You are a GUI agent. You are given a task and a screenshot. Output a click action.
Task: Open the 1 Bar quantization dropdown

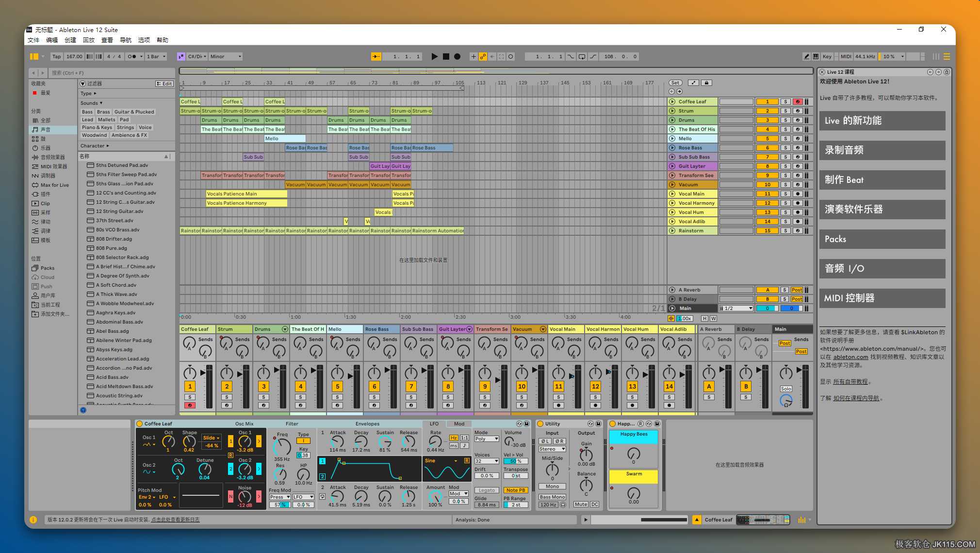point(156,57)
